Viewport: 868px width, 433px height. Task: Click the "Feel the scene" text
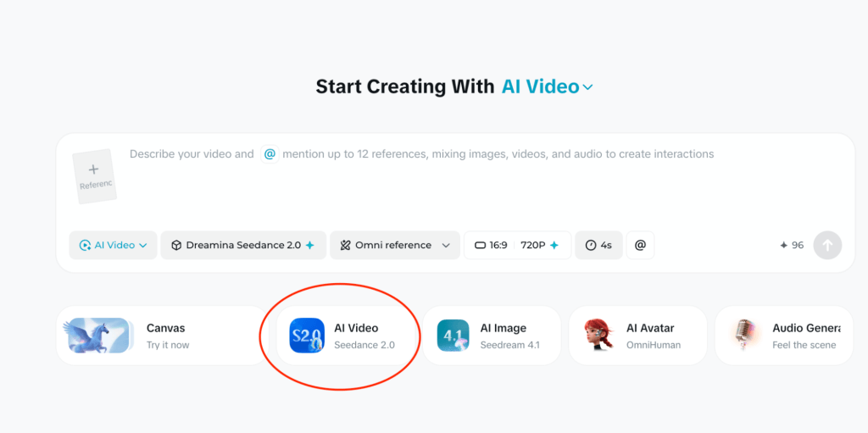(x=804, y=345)
